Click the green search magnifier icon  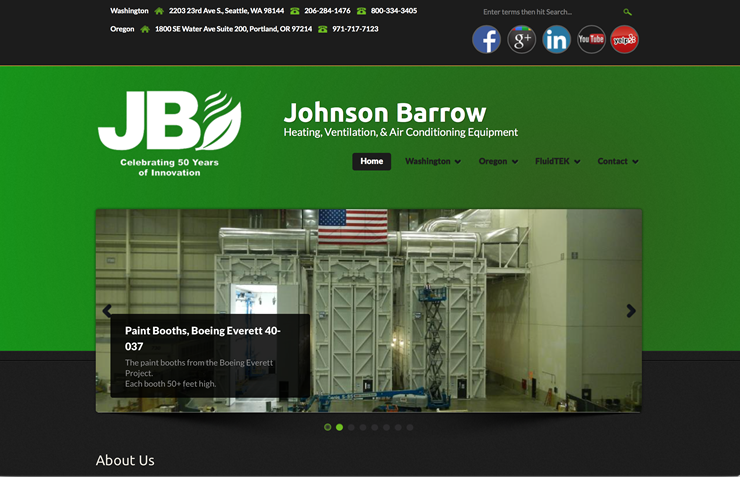pyautogui.click(x=627, y=12)
